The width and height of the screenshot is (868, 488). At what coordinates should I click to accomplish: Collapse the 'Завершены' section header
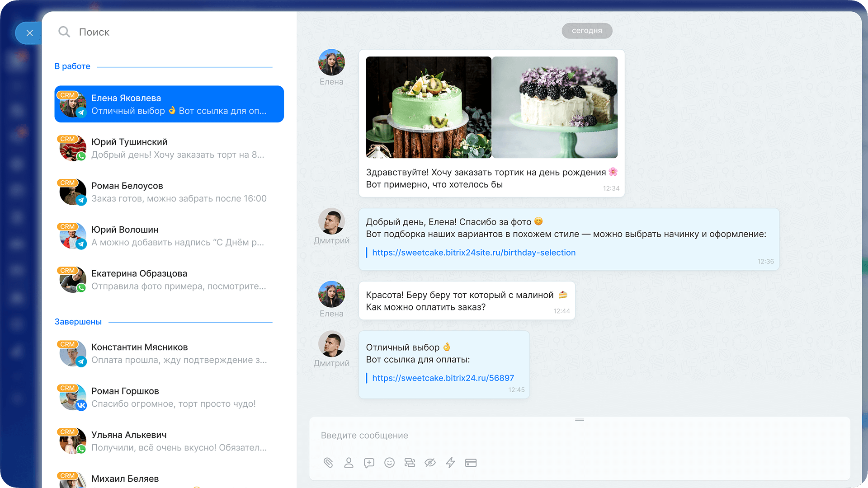[78, 322]
